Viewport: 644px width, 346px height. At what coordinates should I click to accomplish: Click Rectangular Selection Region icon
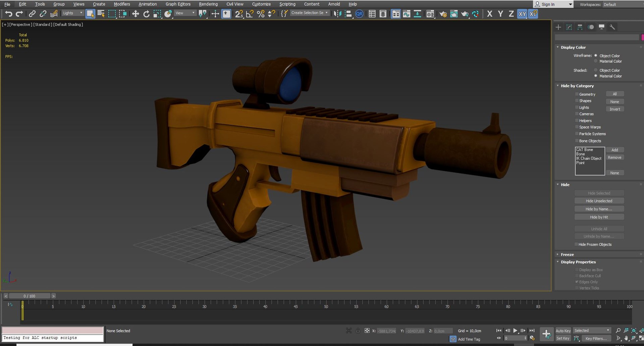(x=112, y=14)
